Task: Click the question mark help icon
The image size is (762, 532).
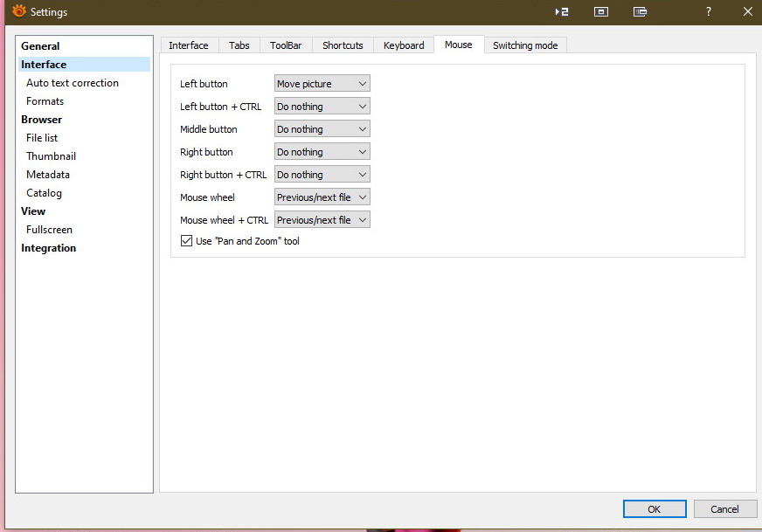Action: 709,12
